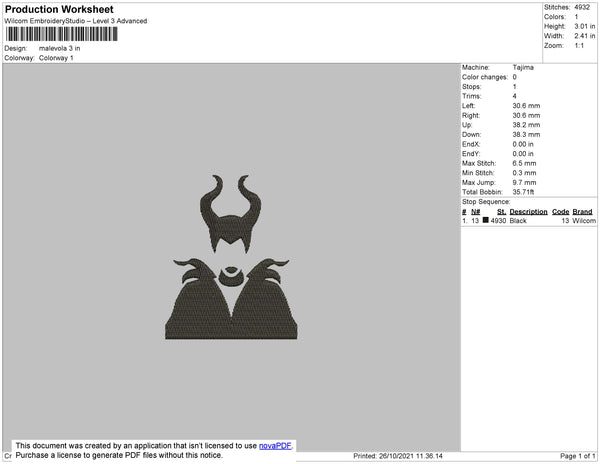
Task: Click the Max Jump value 9.7 mm
Action: (524, 182)
